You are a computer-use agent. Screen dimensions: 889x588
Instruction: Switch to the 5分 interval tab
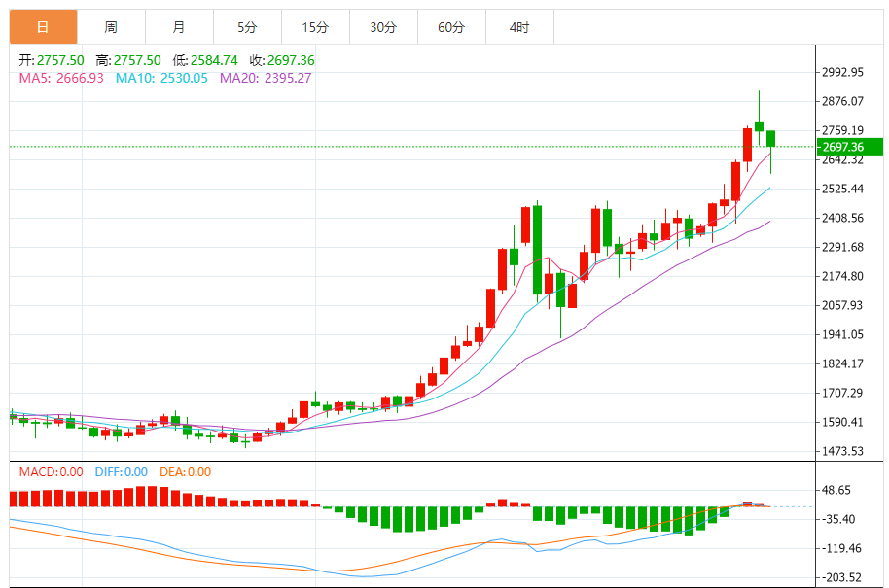[247, 27]
